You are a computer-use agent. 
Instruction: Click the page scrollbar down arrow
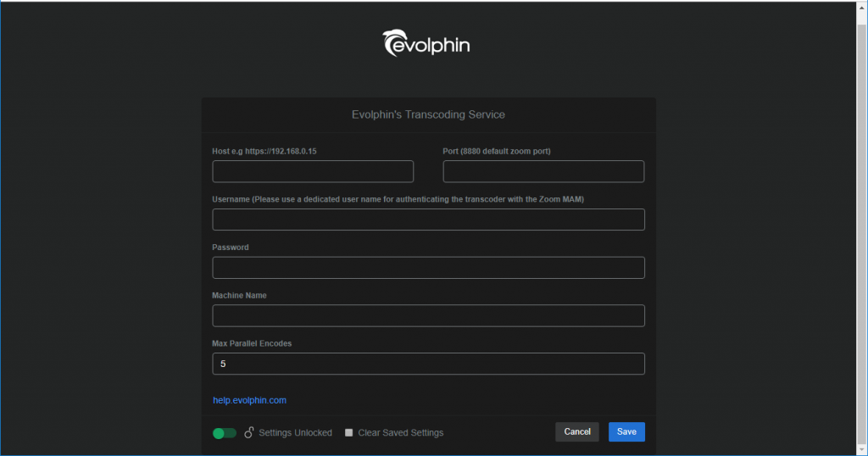click(862, 450)
